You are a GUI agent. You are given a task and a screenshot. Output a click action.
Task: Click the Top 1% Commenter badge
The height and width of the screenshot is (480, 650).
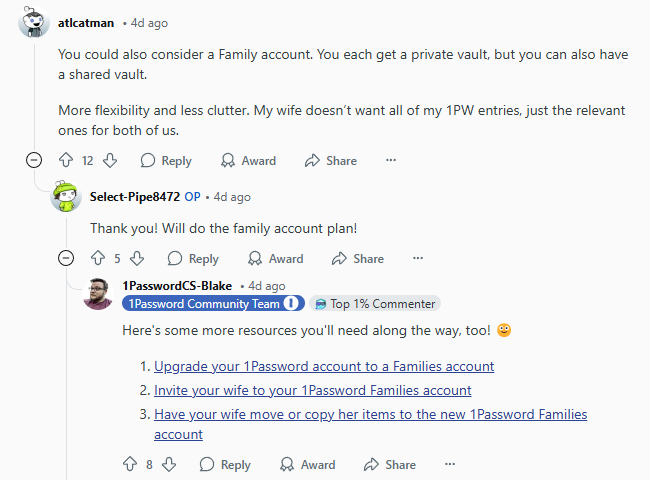pos(375,304)
